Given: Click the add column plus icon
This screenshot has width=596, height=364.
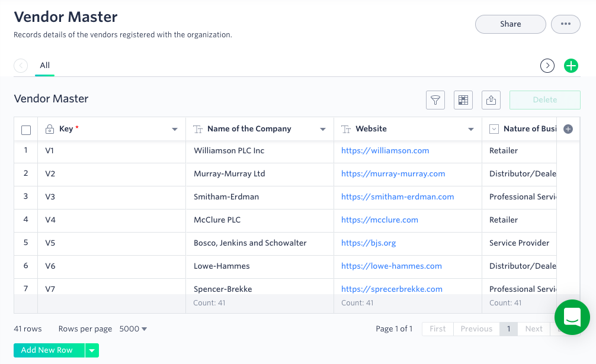Looking at the screenshot, I should [x=568, y=129].
